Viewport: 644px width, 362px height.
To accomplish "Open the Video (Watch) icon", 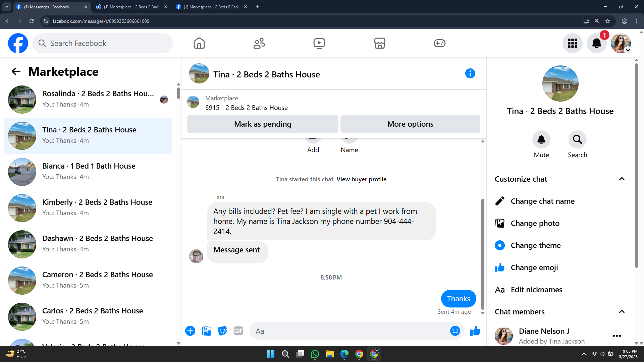I will tap(319, 43).
